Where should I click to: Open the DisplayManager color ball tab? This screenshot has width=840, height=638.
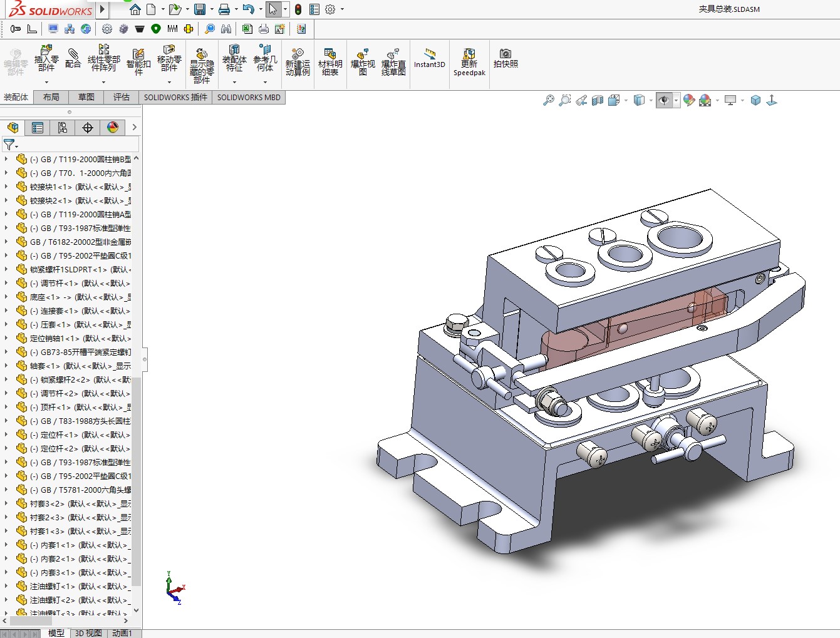point(113,128)
